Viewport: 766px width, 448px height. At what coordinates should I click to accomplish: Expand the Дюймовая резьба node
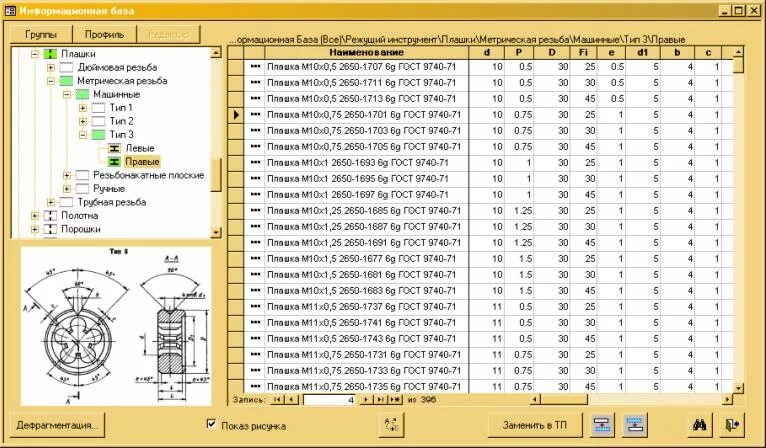(50, 67)
